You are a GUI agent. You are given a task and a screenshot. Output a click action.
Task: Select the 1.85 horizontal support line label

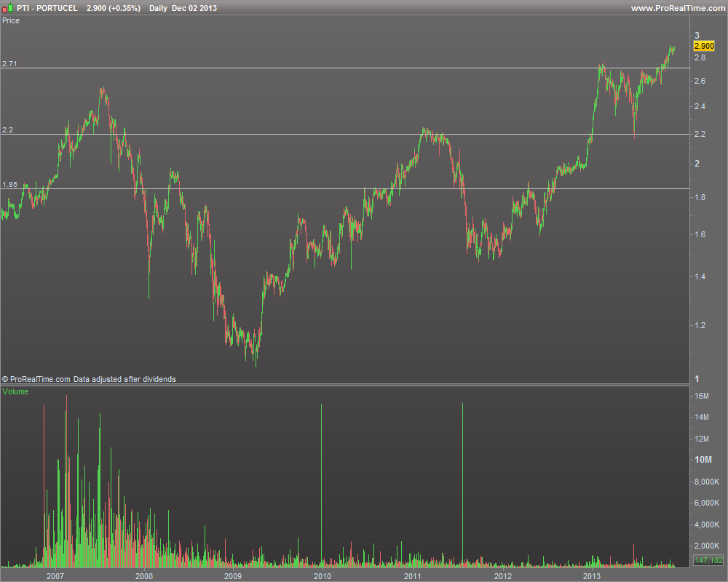point(9,185)
